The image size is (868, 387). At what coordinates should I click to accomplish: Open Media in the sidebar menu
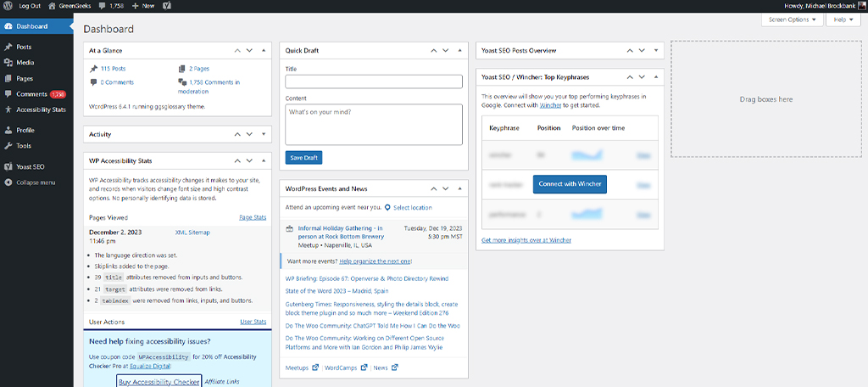[x=36, y=63]
